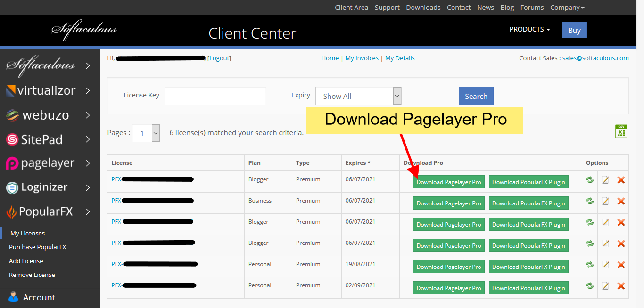Refresh the Personal license expiring 19/08/2021
The height and width of the screenshot is (308, 644).
(x=590, y=265)
